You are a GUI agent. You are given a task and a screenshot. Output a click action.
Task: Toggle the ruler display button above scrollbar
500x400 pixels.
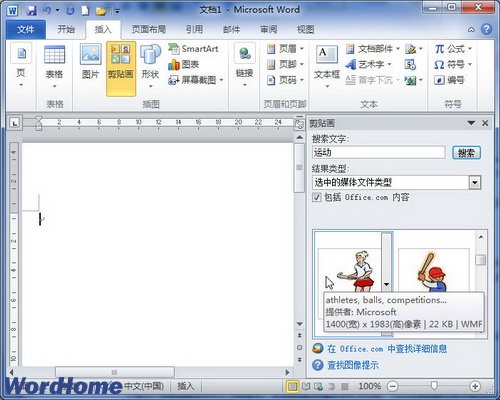click(299, 124)
